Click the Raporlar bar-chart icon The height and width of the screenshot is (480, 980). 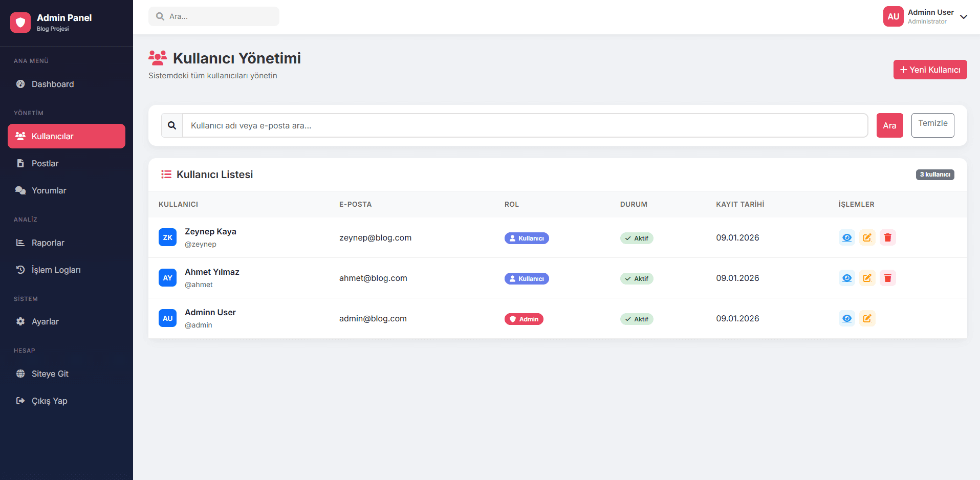coord(20,242)
